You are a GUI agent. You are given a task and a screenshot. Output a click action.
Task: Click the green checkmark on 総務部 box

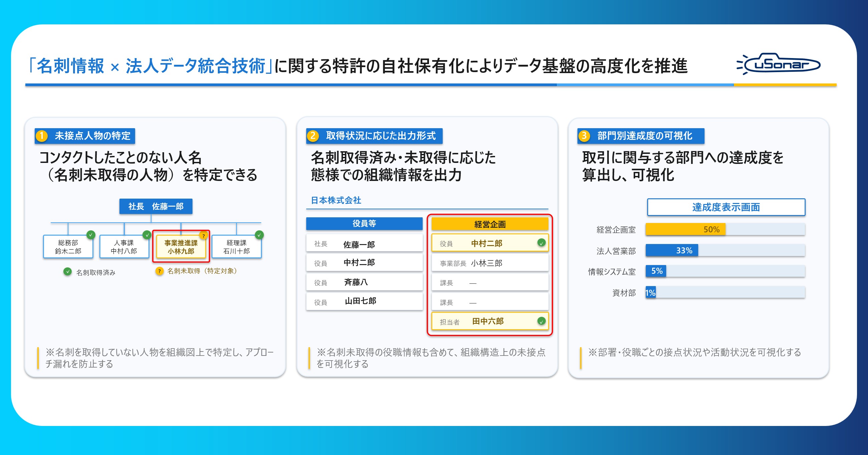tap(91, 235)
